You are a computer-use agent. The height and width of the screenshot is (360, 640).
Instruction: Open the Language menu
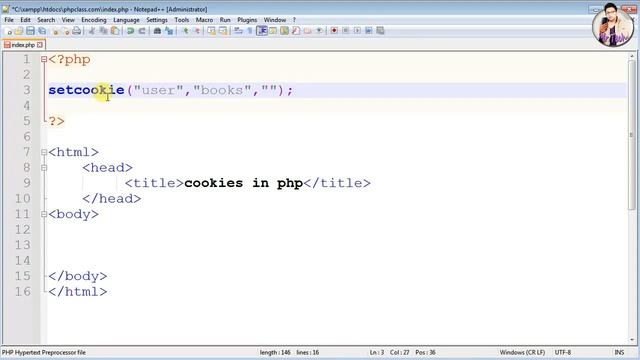126,20
